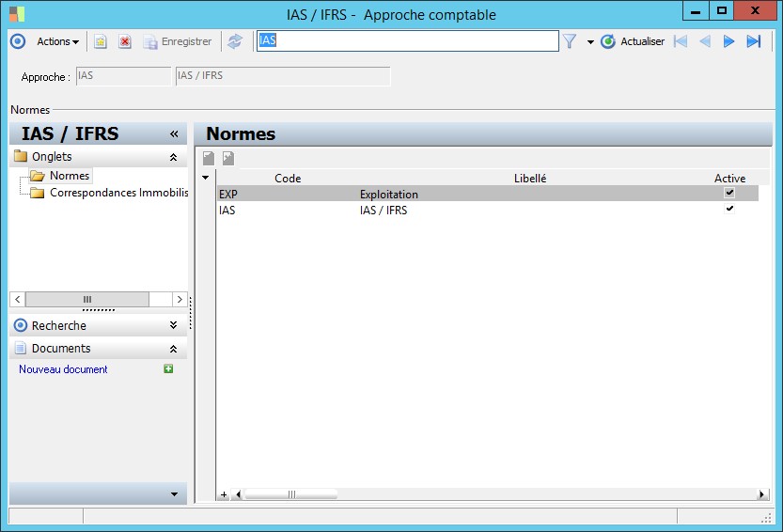Collapse the IAS / IFRS side panel
Screen dimensions: 783x532
[174, 133]
